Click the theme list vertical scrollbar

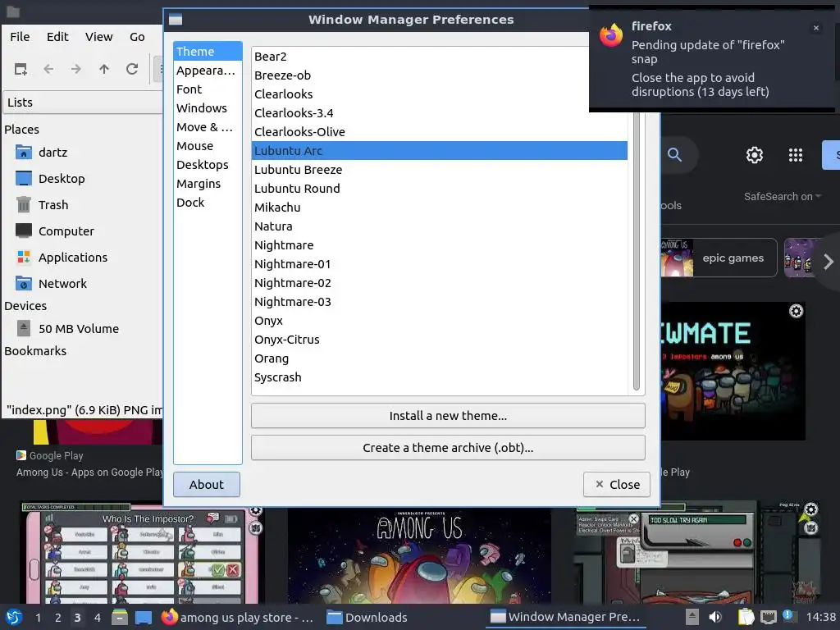coord(636,251)
